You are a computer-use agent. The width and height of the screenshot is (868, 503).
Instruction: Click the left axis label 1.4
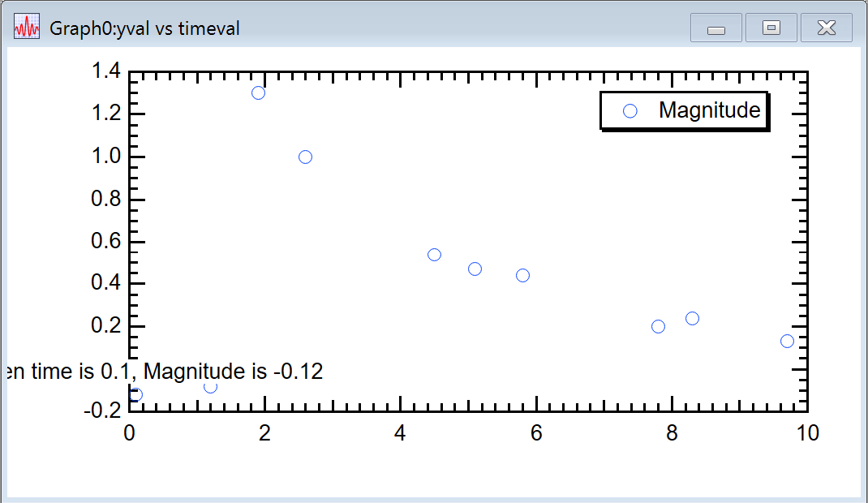[106, 71]
